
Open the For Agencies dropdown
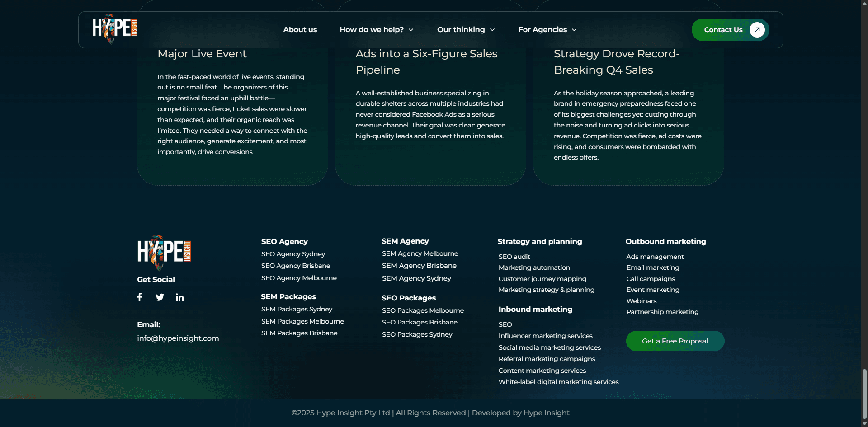point(547,30)
